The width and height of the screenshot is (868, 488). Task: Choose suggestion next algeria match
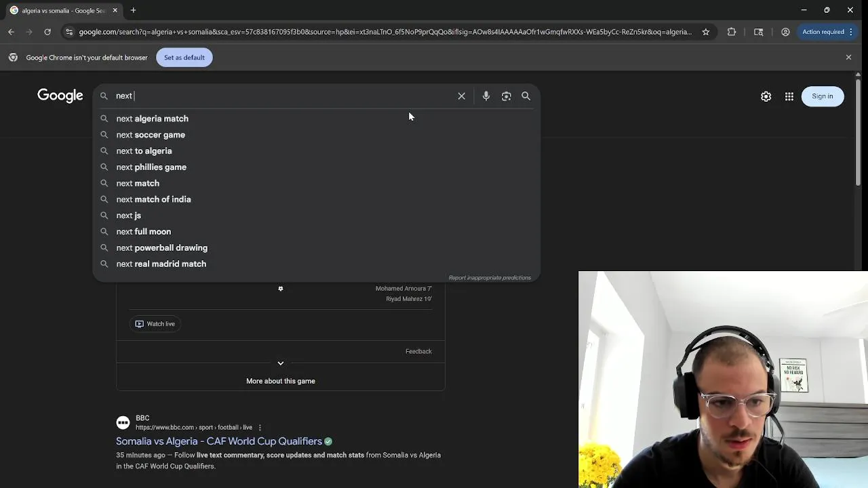316,119
